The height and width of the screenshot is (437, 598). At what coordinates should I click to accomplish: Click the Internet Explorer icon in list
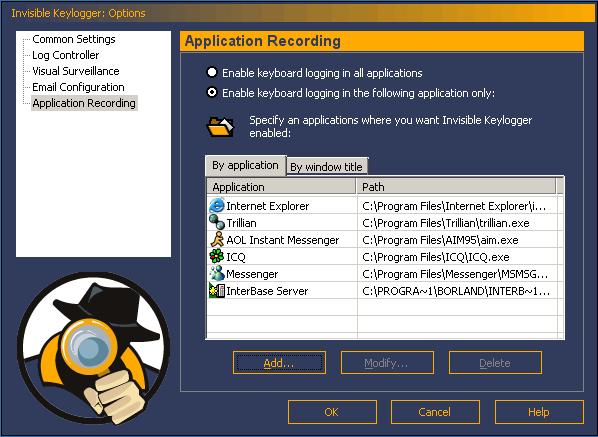coord(217,206)
